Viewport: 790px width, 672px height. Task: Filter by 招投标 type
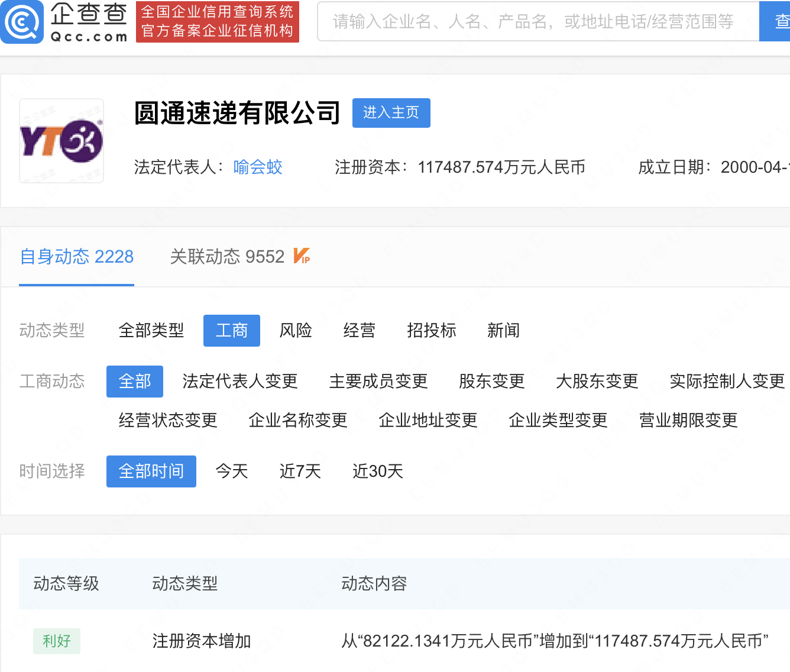(432, 331)
